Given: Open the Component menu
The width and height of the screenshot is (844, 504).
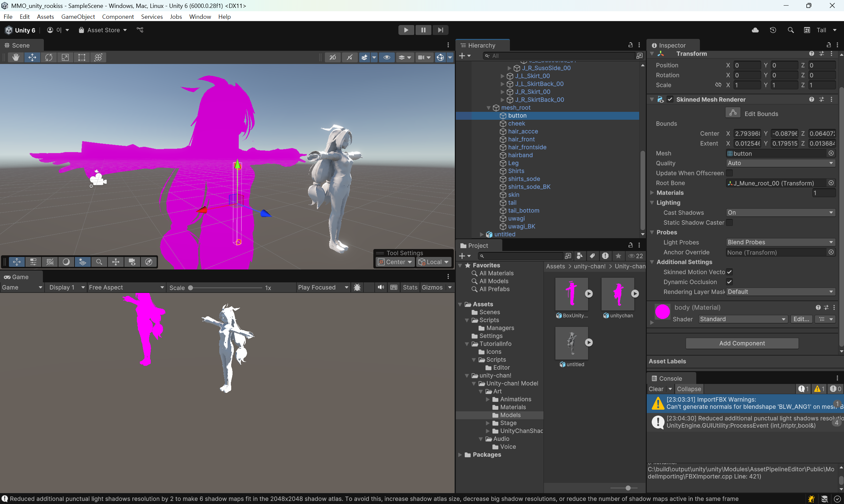Looking at the screenshot, I should (x=118, y=16).
